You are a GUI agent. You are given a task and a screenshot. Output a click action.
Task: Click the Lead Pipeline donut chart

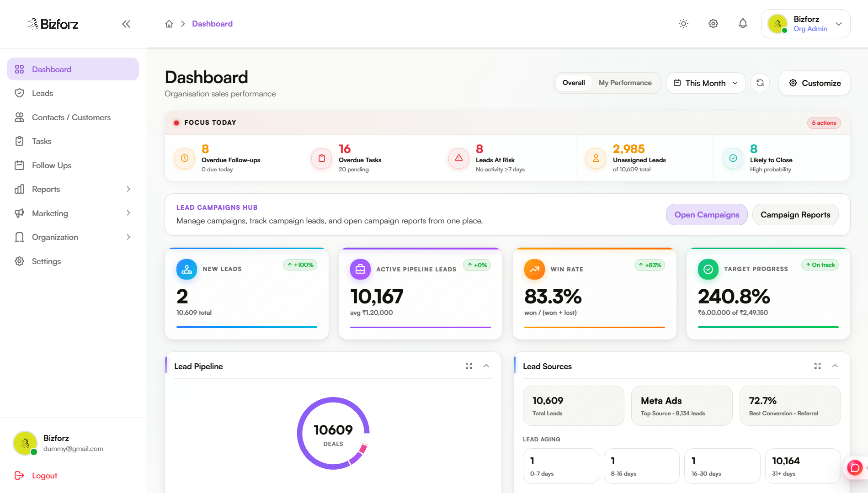[333, 433]
